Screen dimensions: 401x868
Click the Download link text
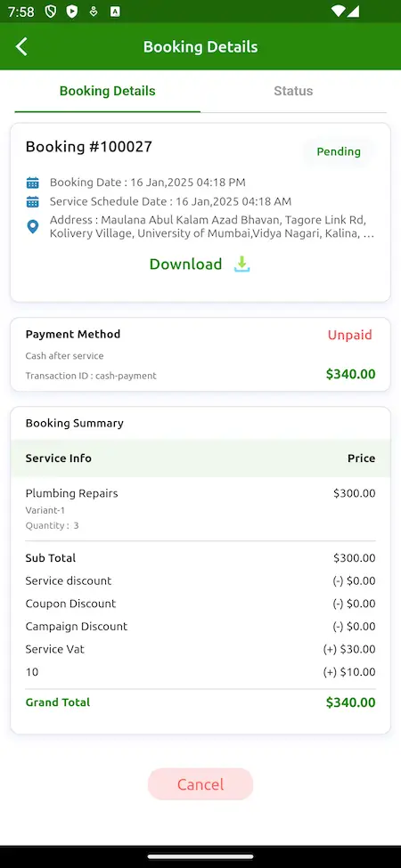pyautogui.click(x=185, y=264)
